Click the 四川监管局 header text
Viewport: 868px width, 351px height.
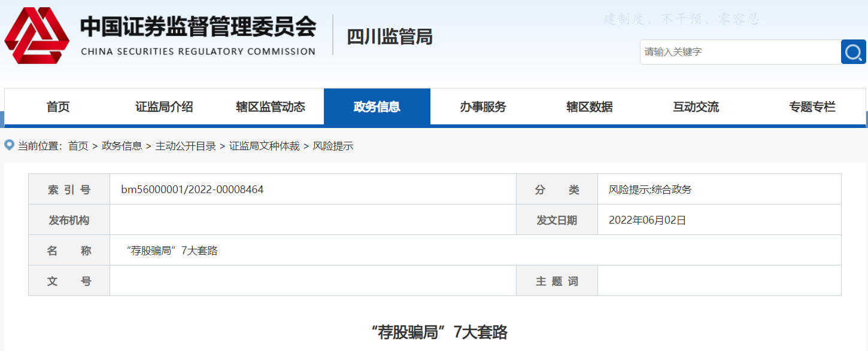390,36
